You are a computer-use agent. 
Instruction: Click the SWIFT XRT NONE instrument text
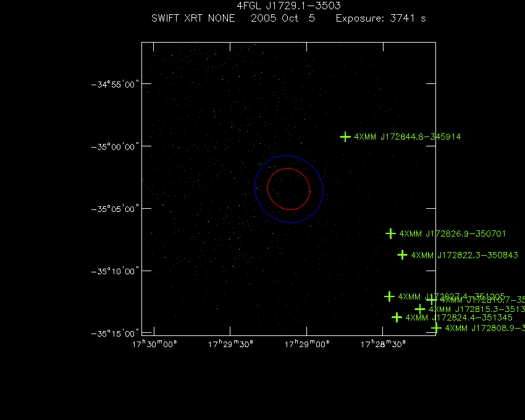193,18
